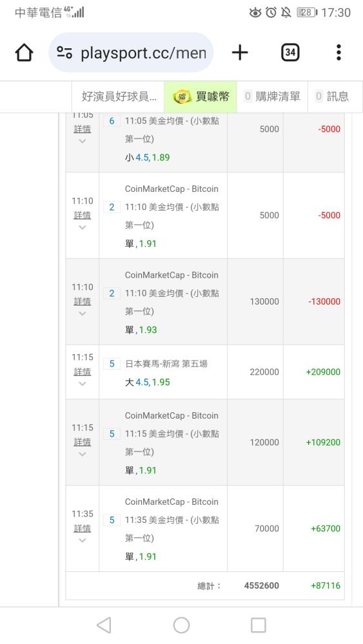
Task: Expand chevron under 11:15 horse race row
Action: pyautogui.click(x=83, y=384)
